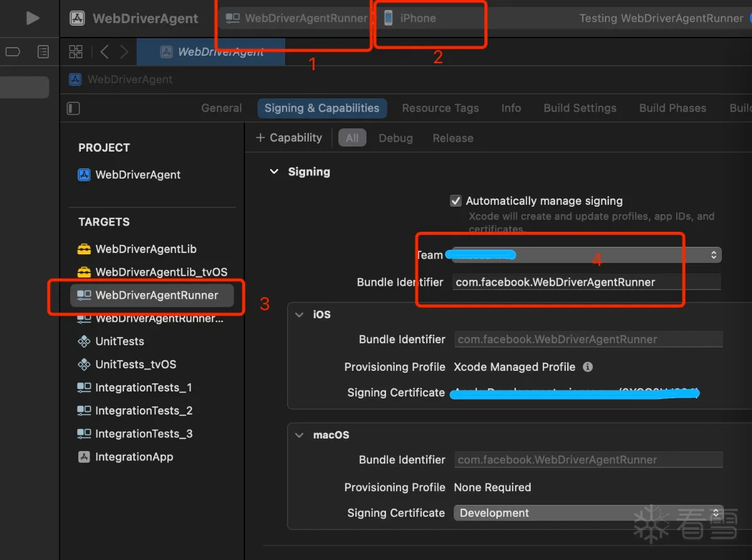Select the WebDriverAgentLib target

point(146,249)
